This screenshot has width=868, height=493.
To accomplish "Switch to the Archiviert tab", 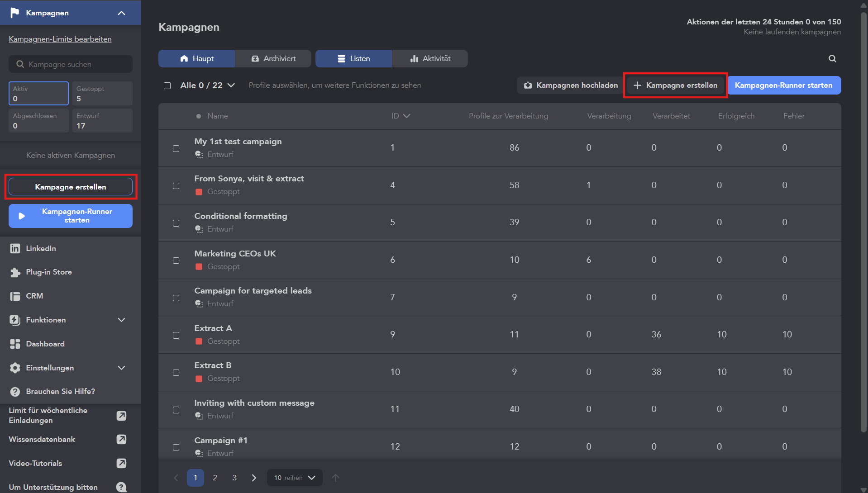I will 273,59.
